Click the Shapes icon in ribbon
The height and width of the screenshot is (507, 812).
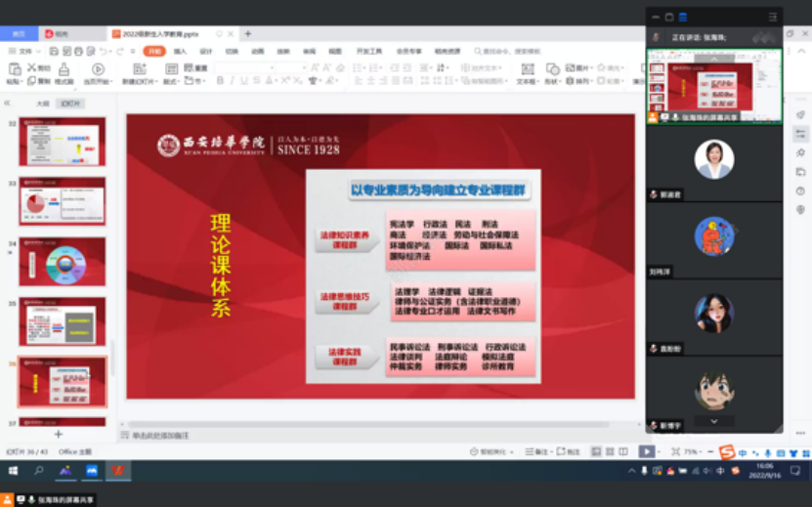tap(554, 73)
